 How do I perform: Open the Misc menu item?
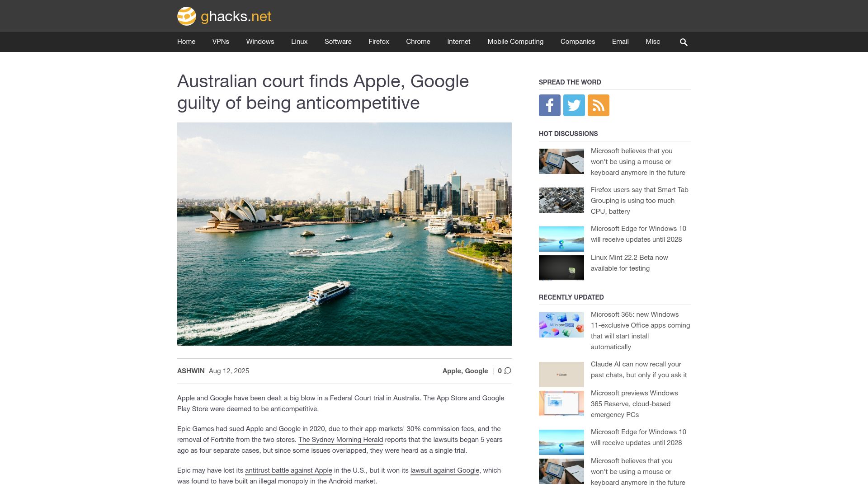click(x=653, y=42)
